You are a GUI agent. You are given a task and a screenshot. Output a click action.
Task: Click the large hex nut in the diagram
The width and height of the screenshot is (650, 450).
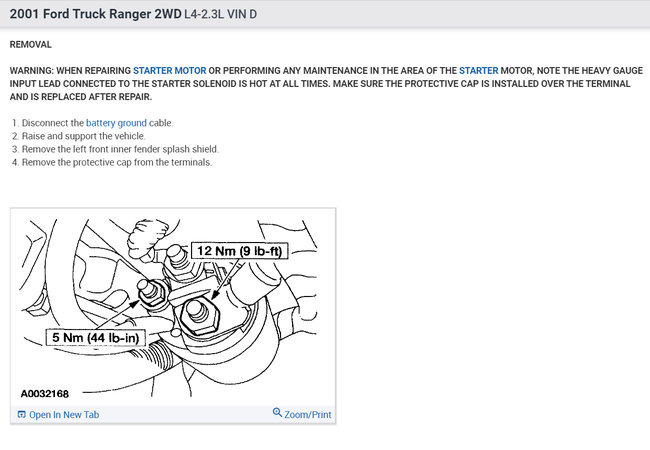tap(198, 316)
